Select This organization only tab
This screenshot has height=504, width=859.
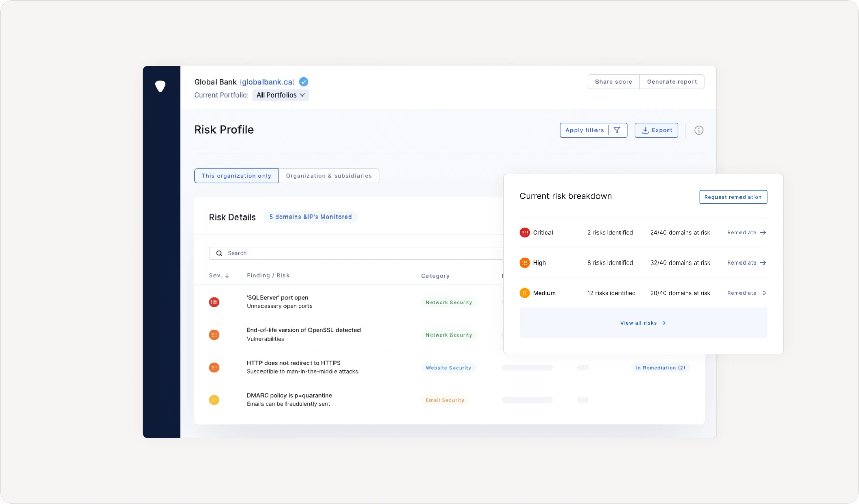(236, 176)
